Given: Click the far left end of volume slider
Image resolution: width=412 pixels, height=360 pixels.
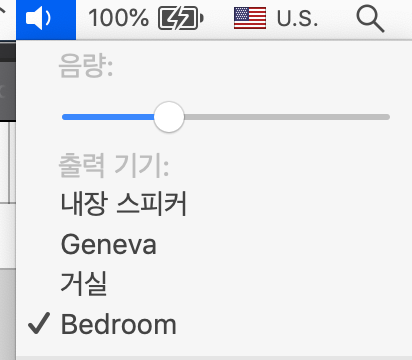Looking at the screenshot, I should tap(65, 117).
